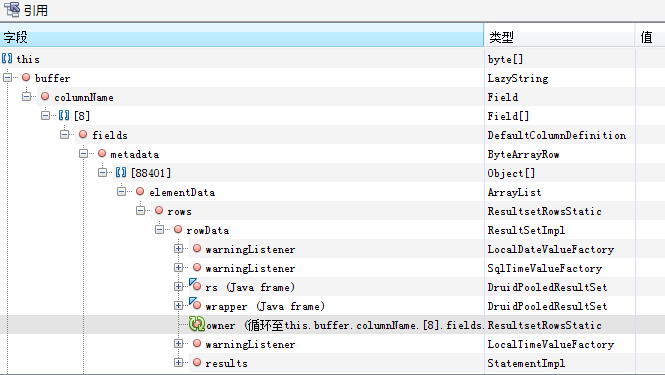
Task: Click the field icon of LocalTimeValueFactory warningListener
Action: pyautogui.click(x=197, y=343)
